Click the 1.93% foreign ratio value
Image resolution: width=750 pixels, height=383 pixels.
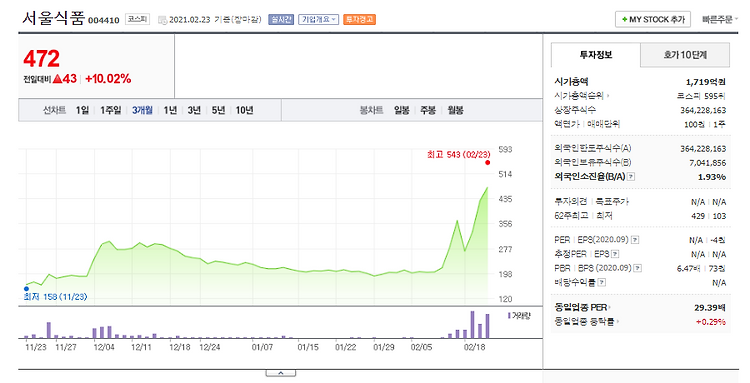(712, 177)
